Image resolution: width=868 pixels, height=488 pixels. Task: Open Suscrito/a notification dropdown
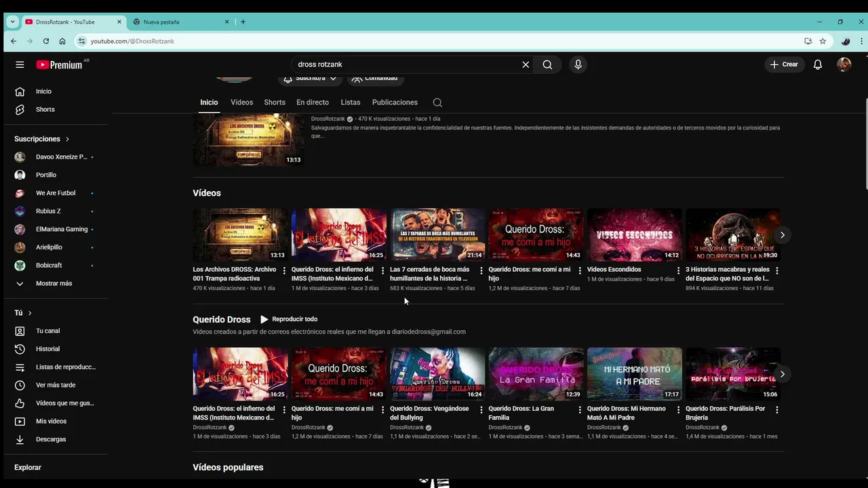coord(310,79)
